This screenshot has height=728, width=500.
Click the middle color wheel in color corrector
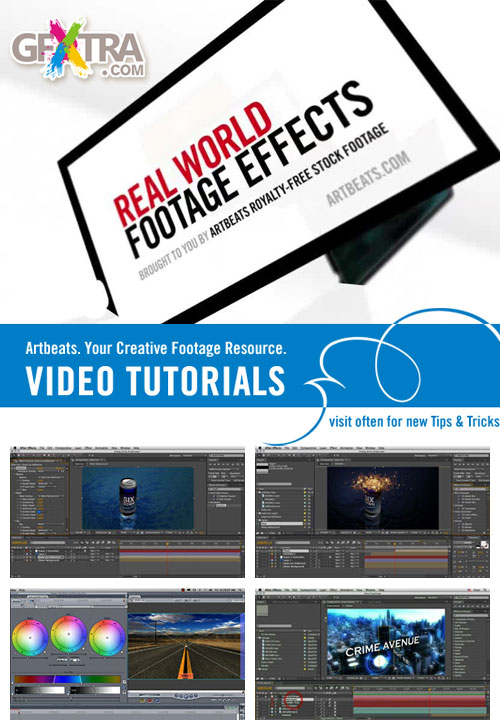pyautogui.click(x=69, y=635)
